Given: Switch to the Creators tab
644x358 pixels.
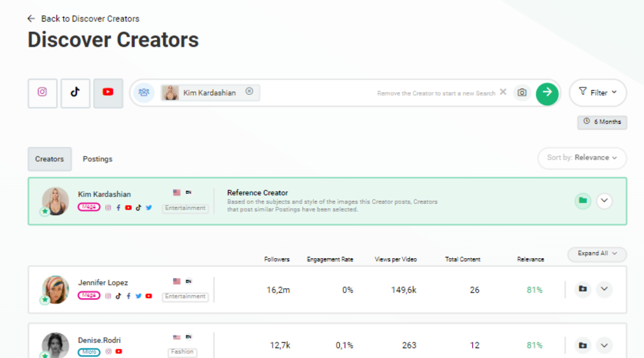Looking at the screenshot, I should [50, 159].
